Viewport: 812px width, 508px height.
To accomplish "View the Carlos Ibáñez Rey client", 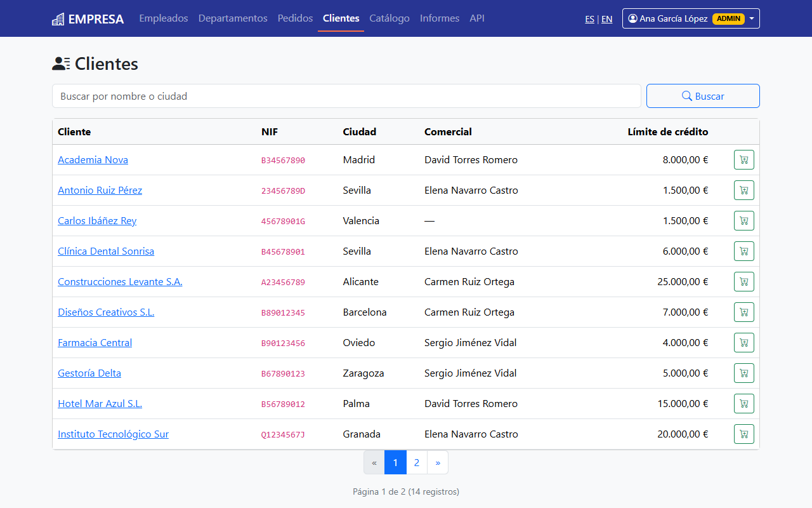I will [x=97, y=221].
